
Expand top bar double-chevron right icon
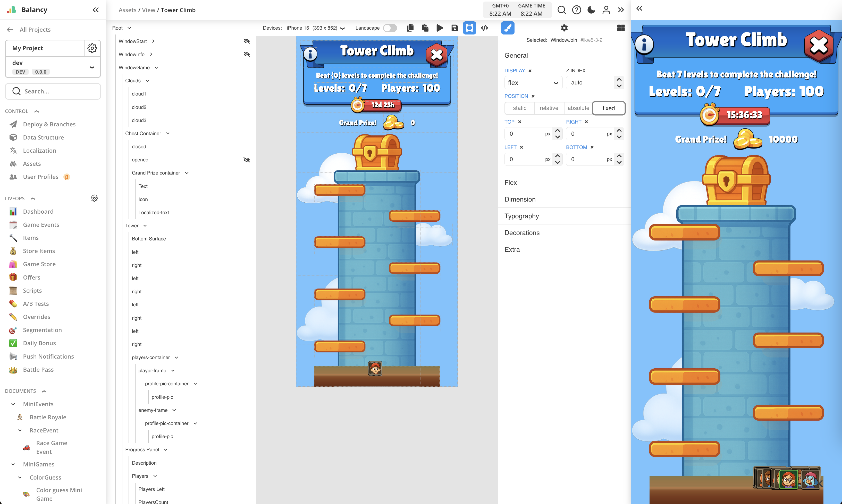point(621,10)
